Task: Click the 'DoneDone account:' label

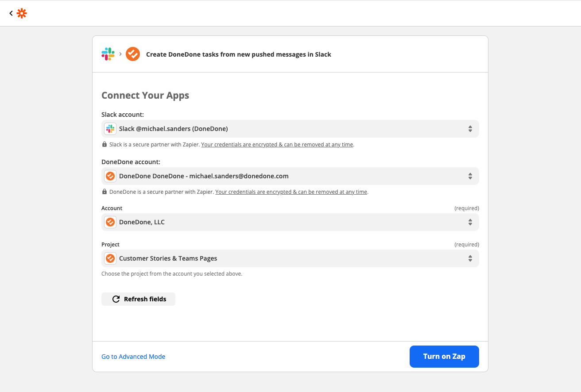Action: pos(131,162)
